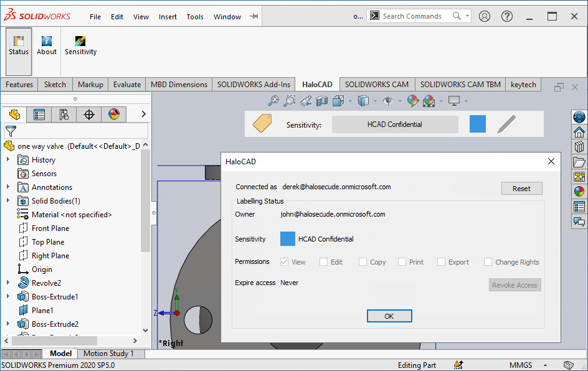
Task: Expand the Boss-Extrude1 tree item
Action: tap(7, 296)
